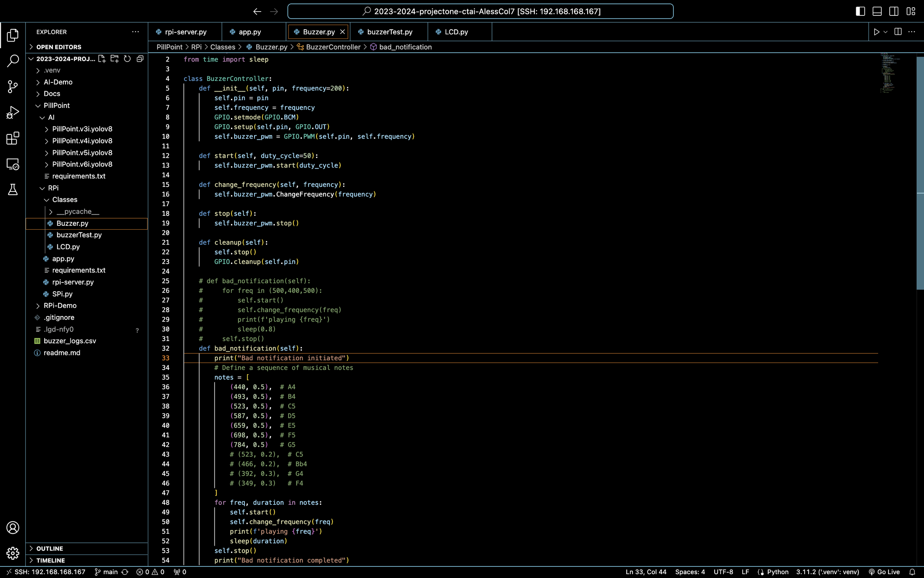Click Go Live in status bar
This screenshot has width=924, height=578.
coord(884,572)
